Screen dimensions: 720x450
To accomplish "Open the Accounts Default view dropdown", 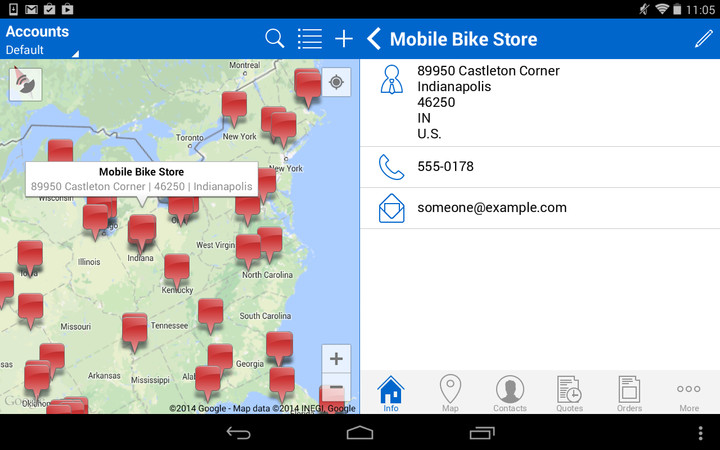I will tap(41, 40).
